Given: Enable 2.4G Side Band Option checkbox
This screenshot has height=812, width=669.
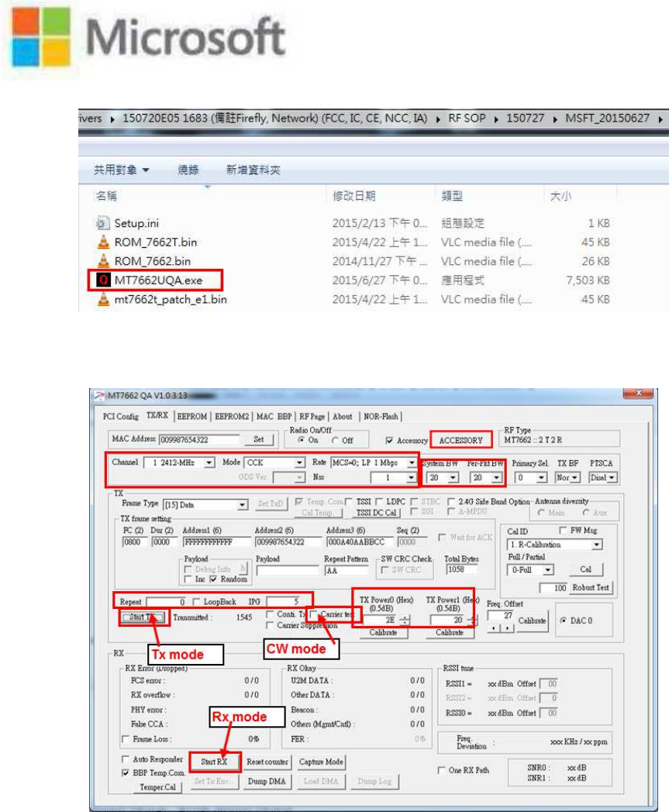Looking at the screenshot, I should 451,501.
